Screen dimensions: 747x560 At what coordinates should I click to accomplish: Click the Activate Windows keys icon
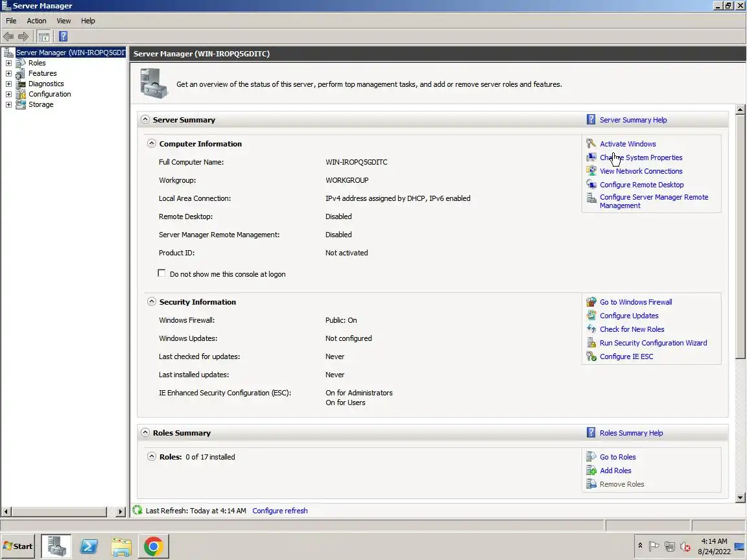591,143
